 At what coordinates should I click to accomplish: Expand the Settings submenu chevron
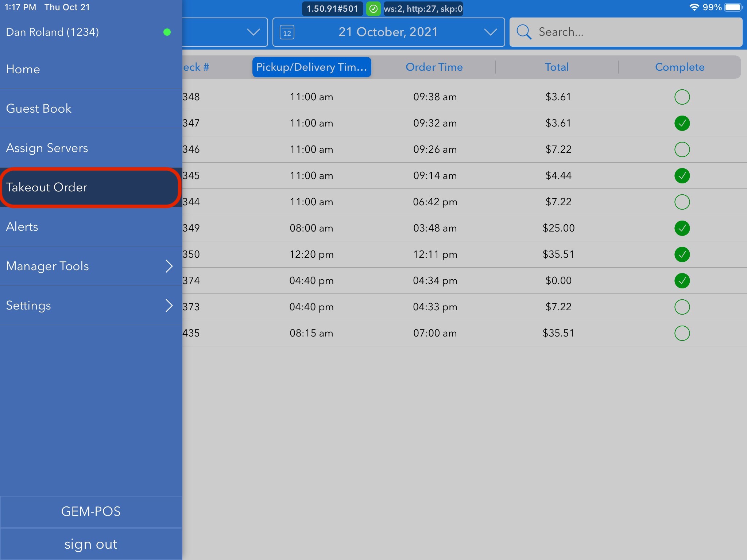(x=169, y=306)
